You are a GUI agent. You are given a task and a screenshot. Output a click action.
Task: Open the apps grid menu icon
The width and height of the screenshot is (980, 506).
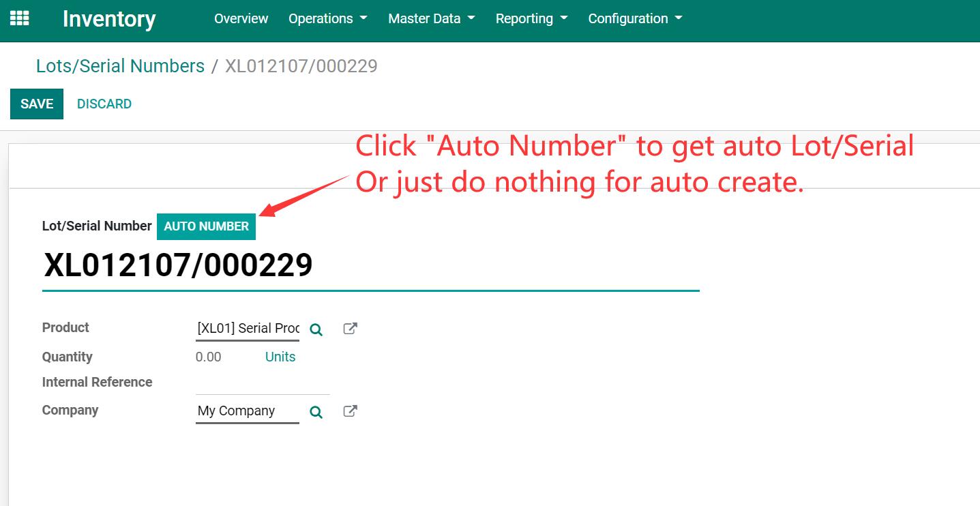20,18
